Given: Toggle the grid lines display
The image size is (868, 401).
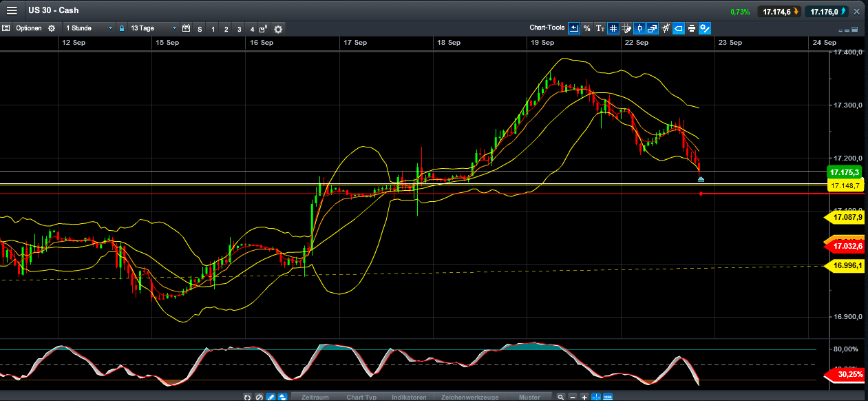Looking at the screenshot, I should coord(613,28).
